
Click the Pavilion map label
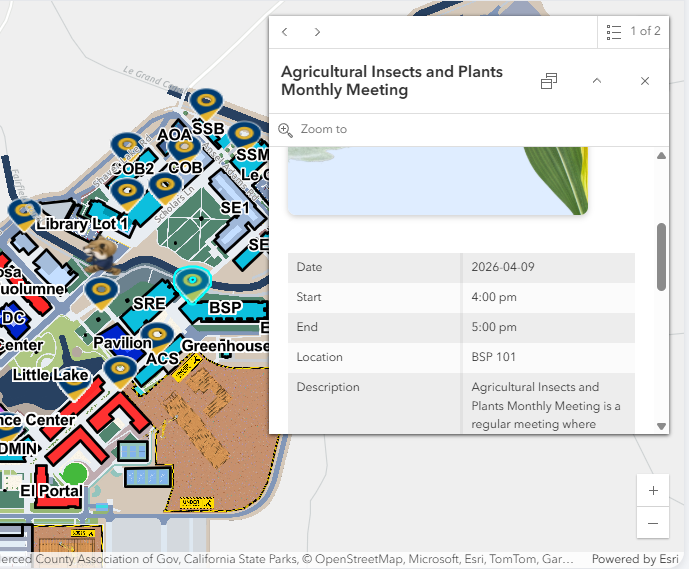tap(123, 342)
